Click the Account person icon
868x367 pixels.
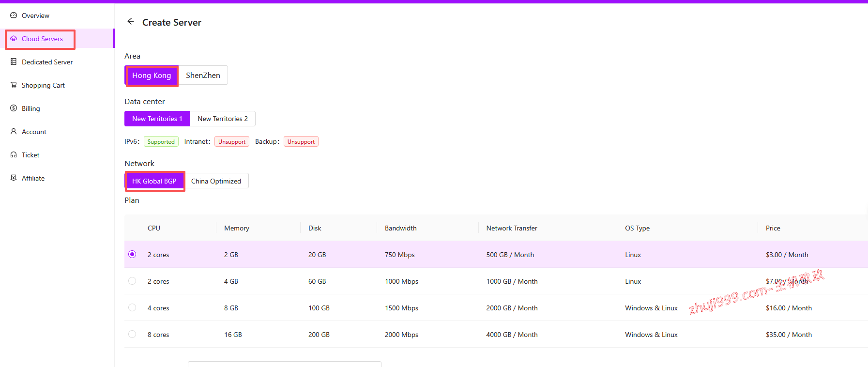(14, 132)
